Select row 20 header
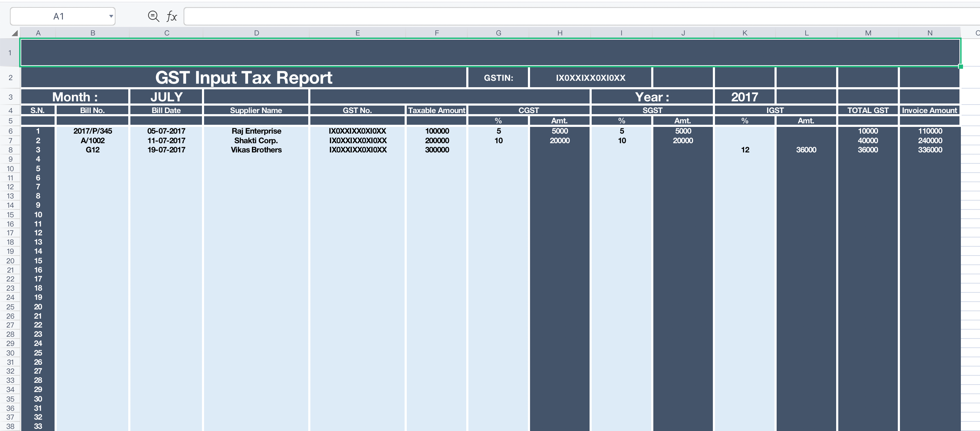The image size is (980, 431). click(x=10, y=261)
